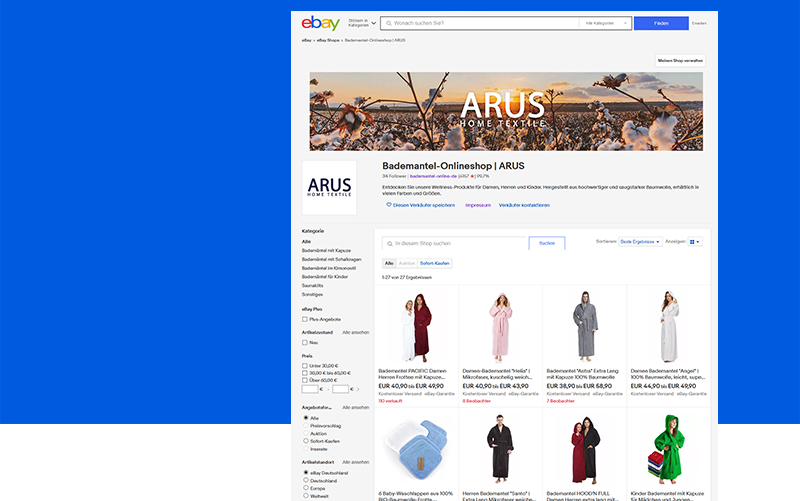The image size is (800, 501).
Task: Click the Suchen button
Action: (547, 243)
